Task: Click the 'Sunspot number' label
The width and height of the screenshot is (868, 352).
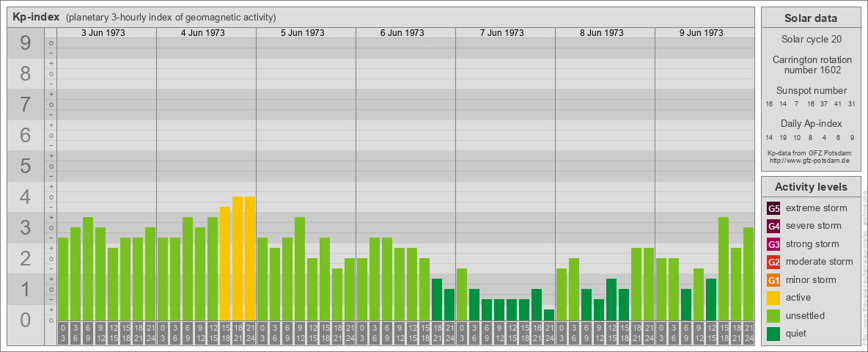Action: point(812,90)
